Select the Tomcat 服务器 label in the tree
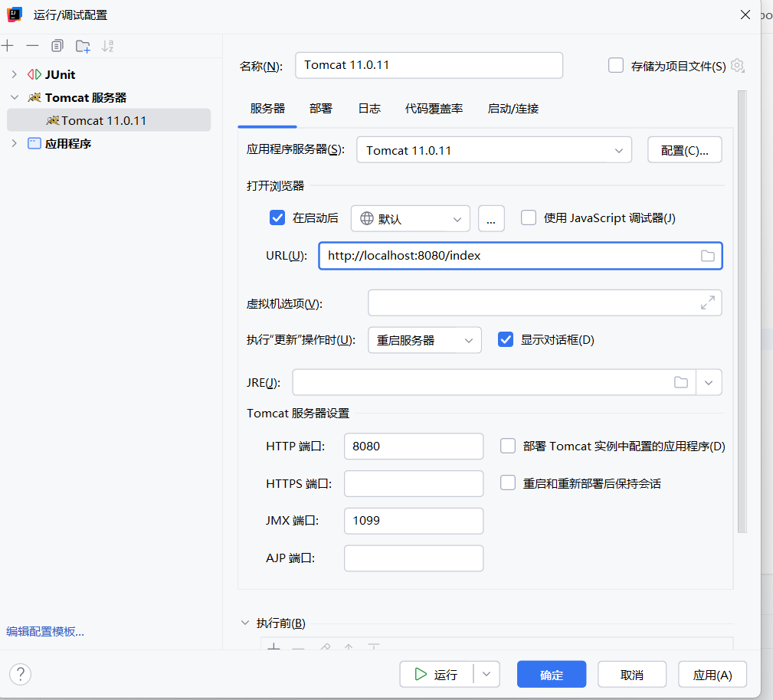The height and width of the screenshot is (700, 773). 86,97
